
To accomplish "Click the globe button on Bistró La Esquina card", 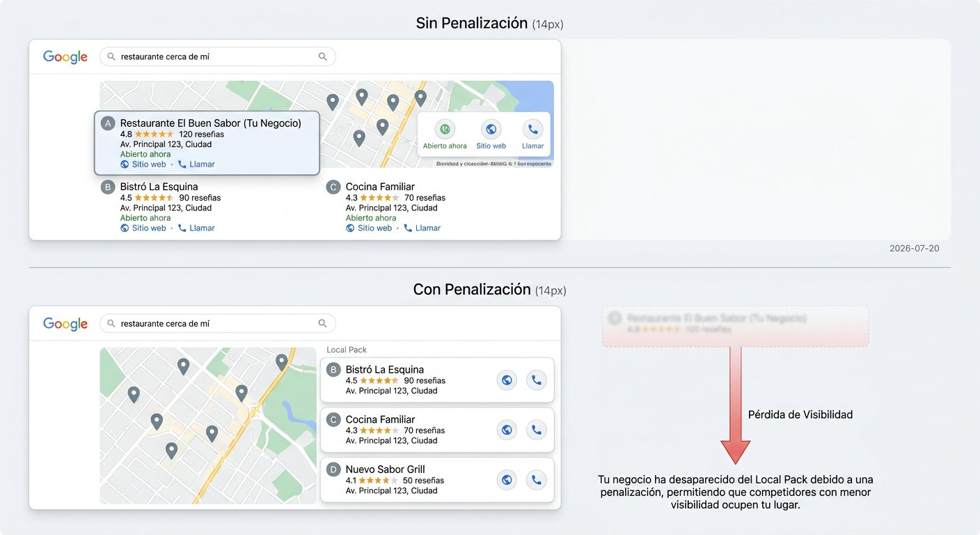I will (507, 380).
